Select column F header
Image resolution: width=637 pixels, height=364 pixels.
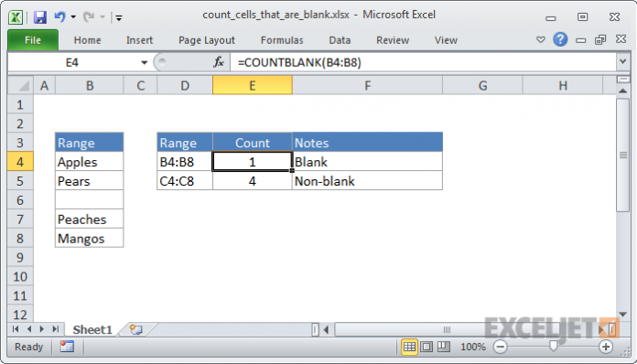coord(367,86)
